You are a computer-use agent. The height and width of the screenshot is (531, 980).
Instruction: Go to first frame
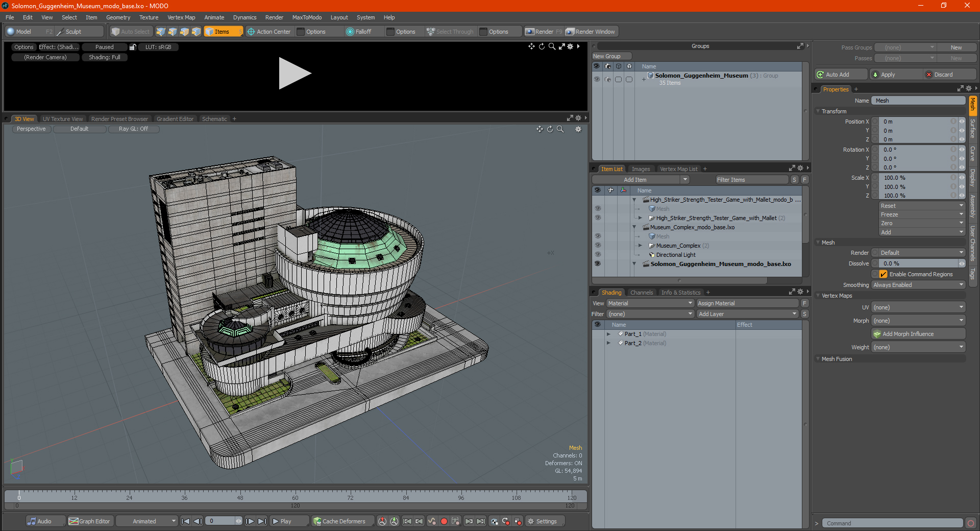click(186, 521)
